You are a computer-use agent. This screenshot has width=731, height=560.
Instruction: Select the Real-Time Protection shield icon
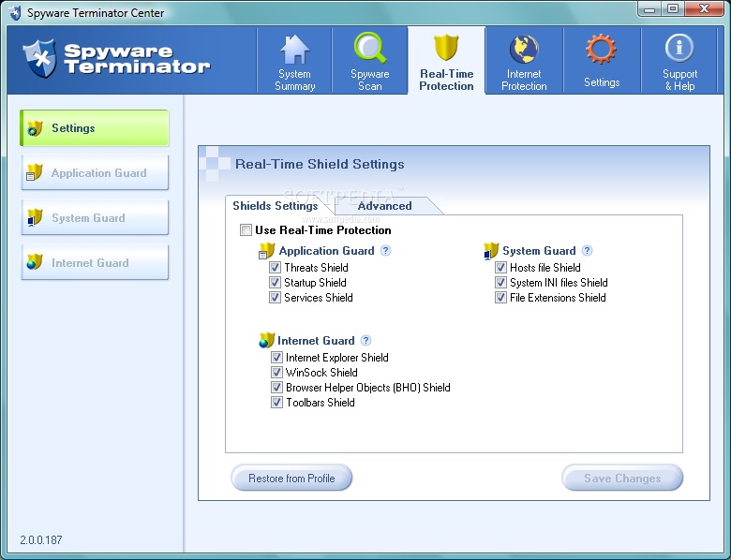pyautogui.click(x=446, y=48)
